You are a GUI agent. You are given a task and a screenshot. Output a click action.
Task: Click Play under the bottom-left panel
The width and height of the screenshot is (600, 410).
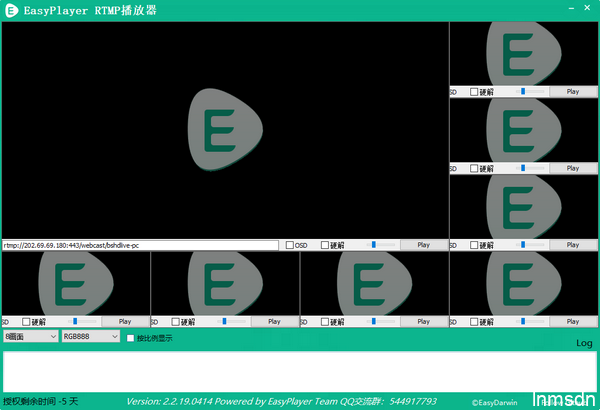125,322
